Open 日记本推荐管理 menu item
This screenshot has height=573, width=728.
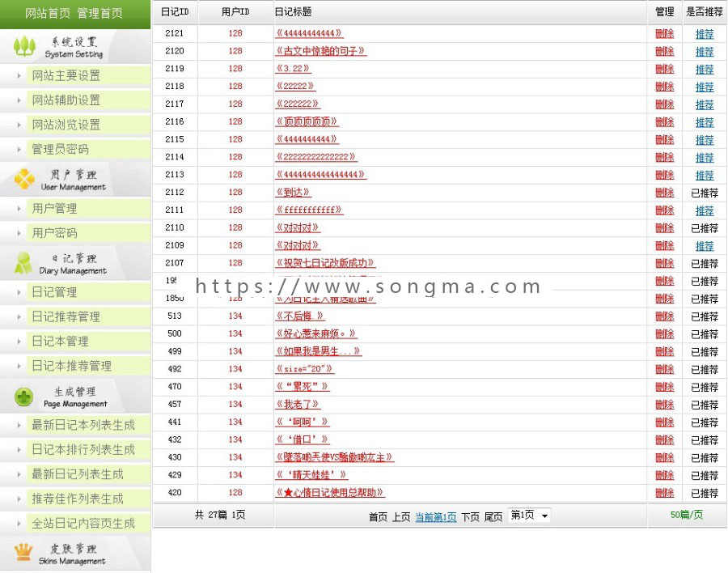pos(71,366)
